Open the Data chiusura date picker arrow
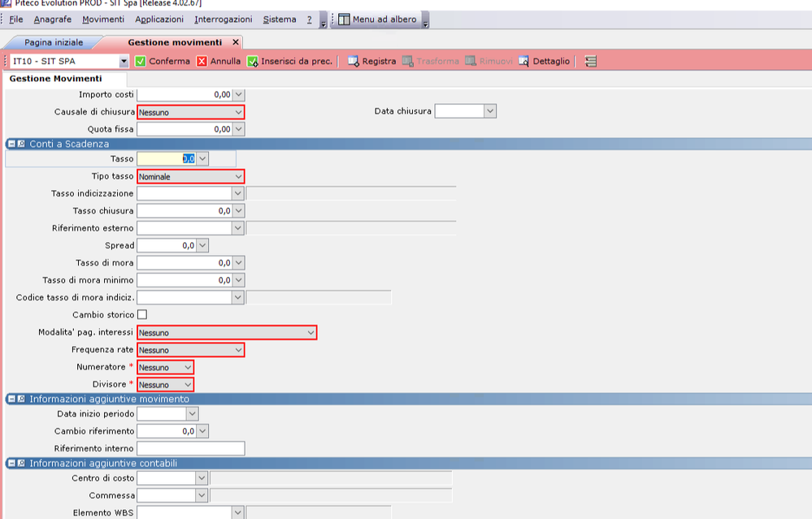Viewport: 812px width, 519px height. click(x=490, y=110)
